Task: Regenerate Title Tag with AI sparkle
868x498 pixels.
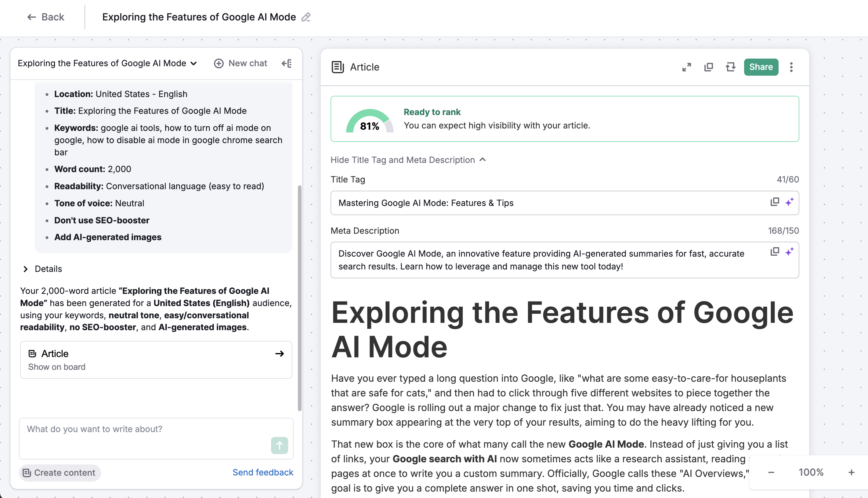Action: [789, 202]
